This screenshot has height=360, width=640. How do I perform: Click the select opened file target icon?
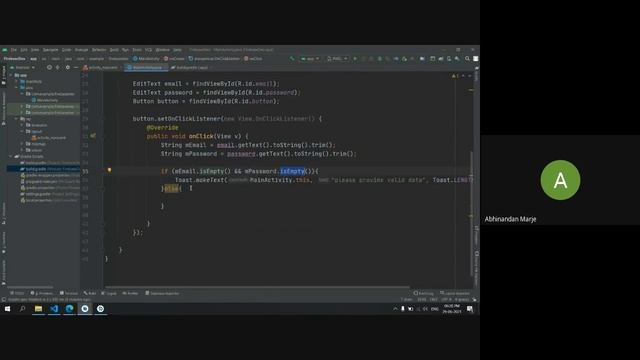(49, 67)
